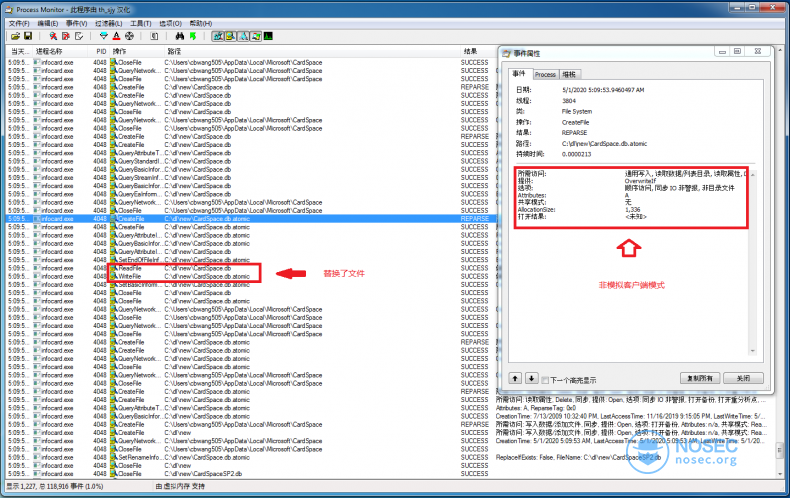Open the filter funnel icon
This screenshot has height=498, width=790.
click(103, 36)
